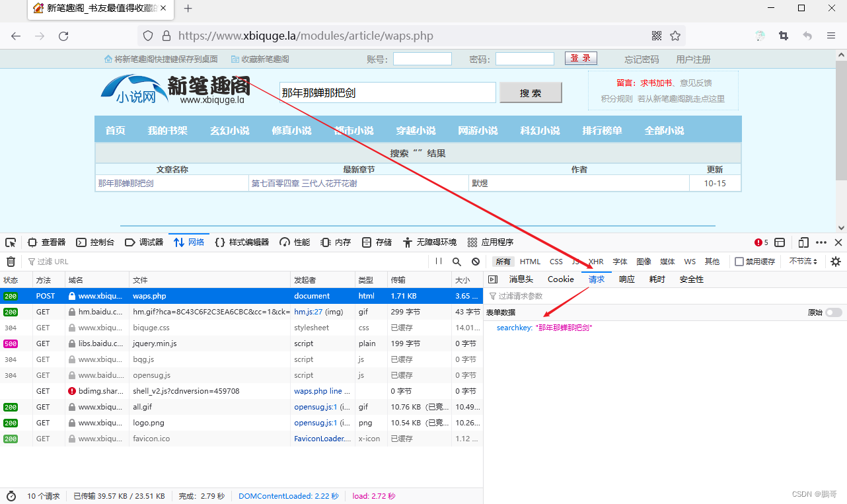This screenshot has height=504, width=847.
Task: Click the page vertical scrollbar
Action: pyautogui.click(x=841, y=120)
